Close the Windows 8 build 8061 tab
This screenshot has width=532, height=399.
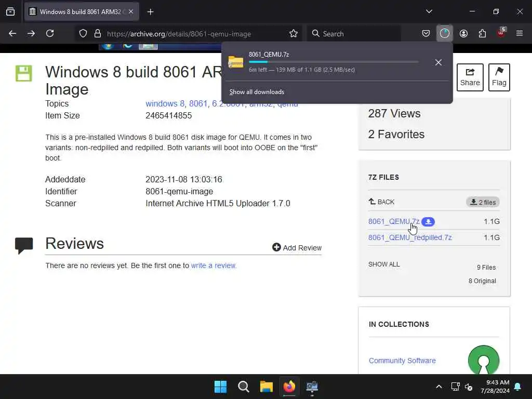point(131,11)
